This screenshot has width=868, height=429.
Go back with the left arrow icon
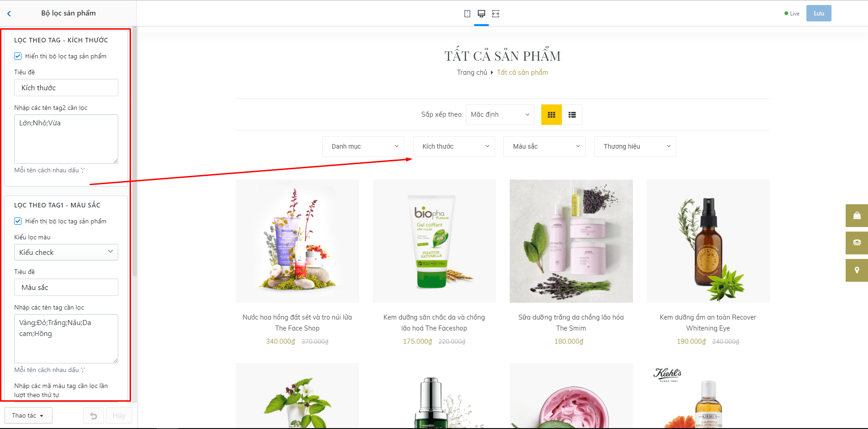(9, 14)
